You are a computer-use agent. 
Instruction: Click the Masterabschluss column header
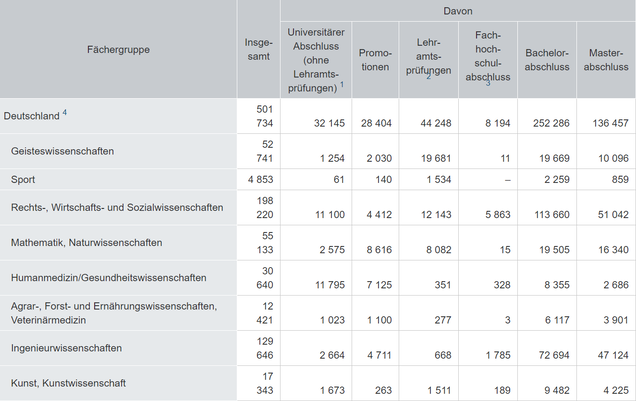[x=606, y=60]
